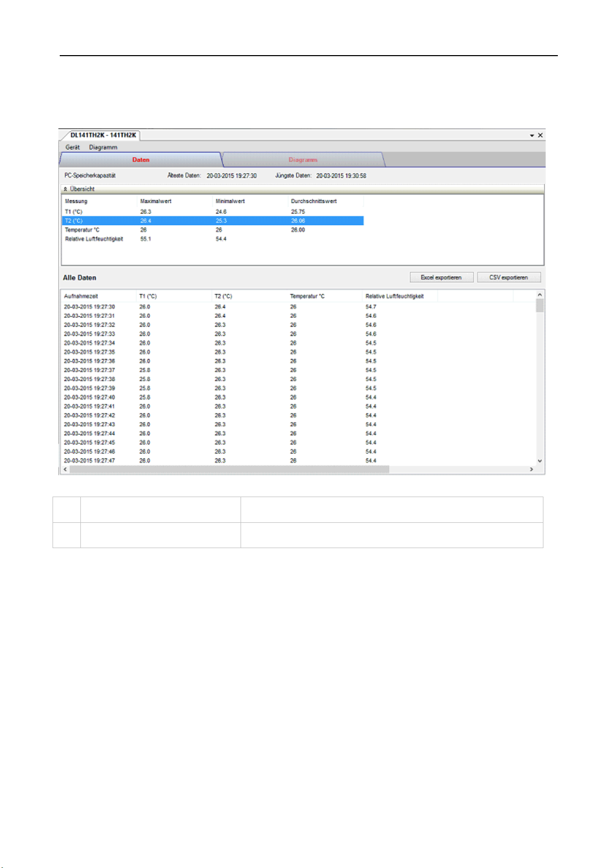
Task: Select the Relative Luftfeuchtigkeit overview row
Action: point(213,239)
